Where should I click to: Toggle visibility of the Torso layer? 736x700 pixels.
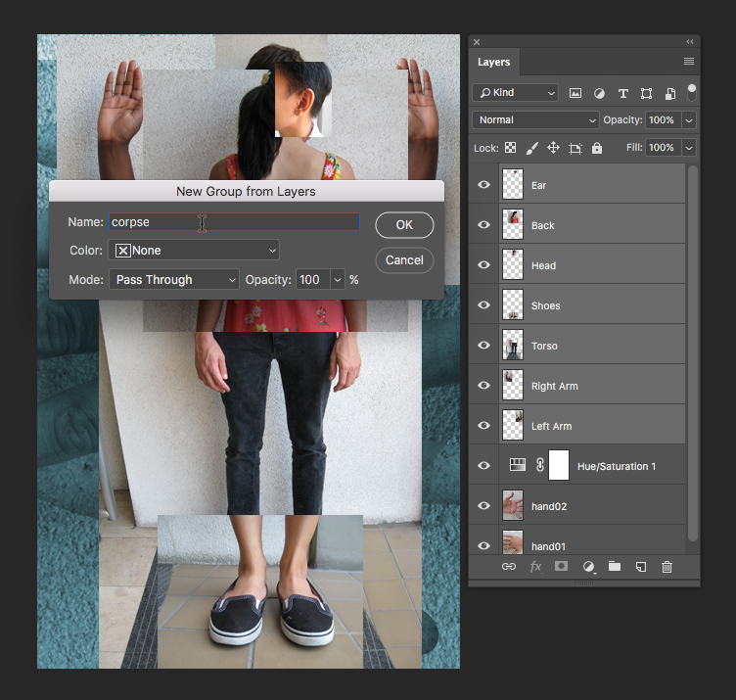[x=483, y=346]
